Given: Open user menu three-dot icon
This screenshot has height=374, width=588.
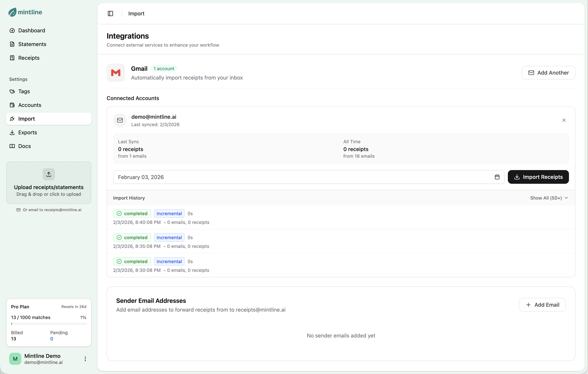Looking at the screenshot, I should [85, 359].
